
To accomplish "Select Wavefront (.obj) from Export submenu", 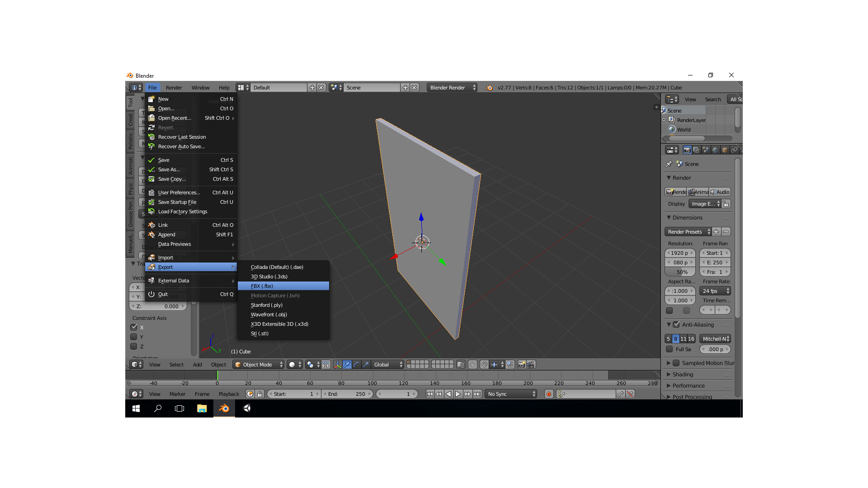I will coord(269,314).
